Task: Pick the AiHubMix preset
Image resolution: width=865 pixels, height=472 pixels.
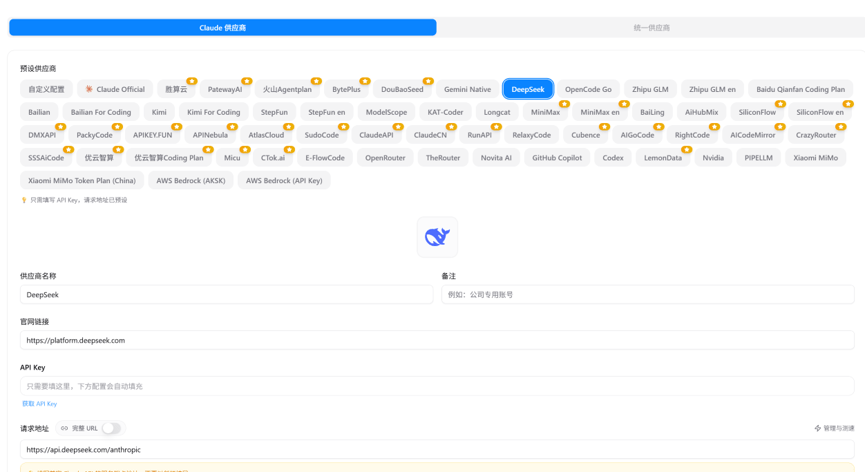Action: [702, 112]
